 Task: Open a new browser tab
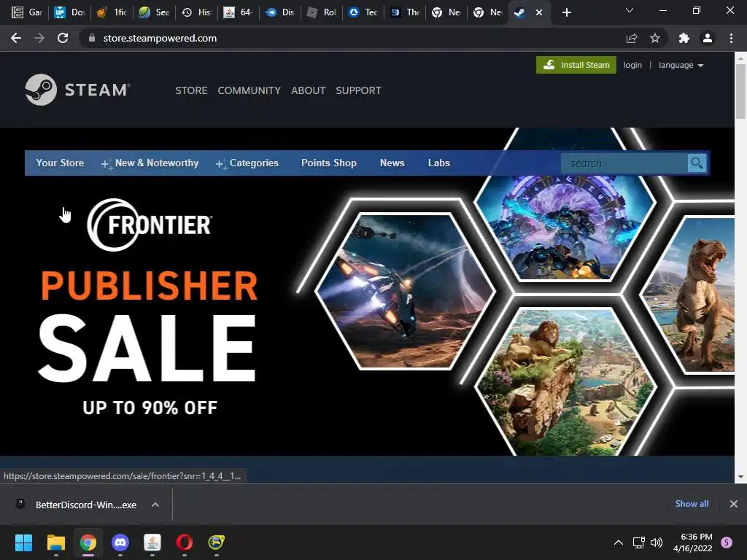[x=566, y=12]
